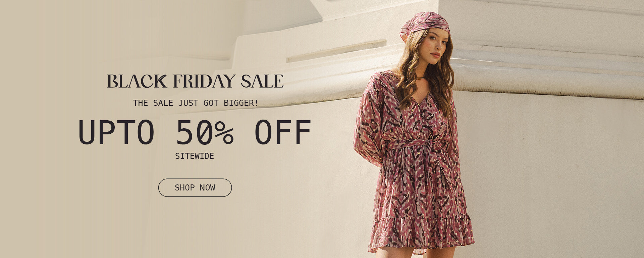This screenshot has height=258, width=644.
Task: Click the 50% discount figure
Action: coord(205,132)
